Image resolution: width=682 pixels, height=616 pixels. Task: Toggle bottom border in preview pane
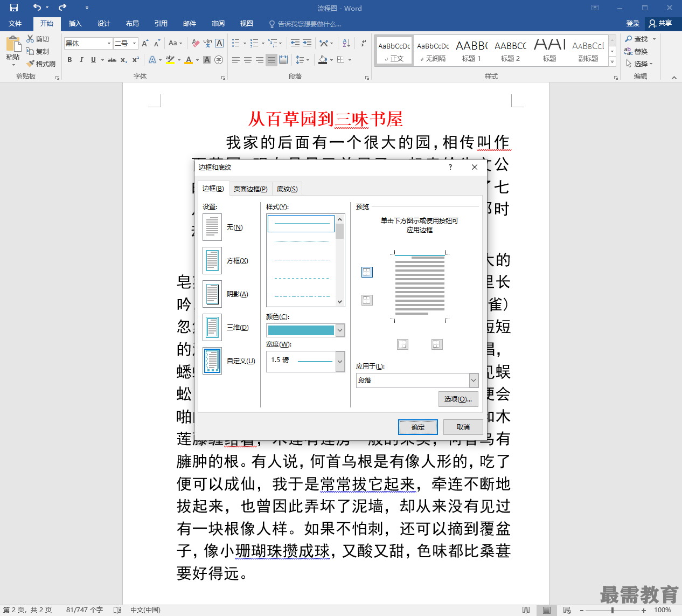point(367,300)
